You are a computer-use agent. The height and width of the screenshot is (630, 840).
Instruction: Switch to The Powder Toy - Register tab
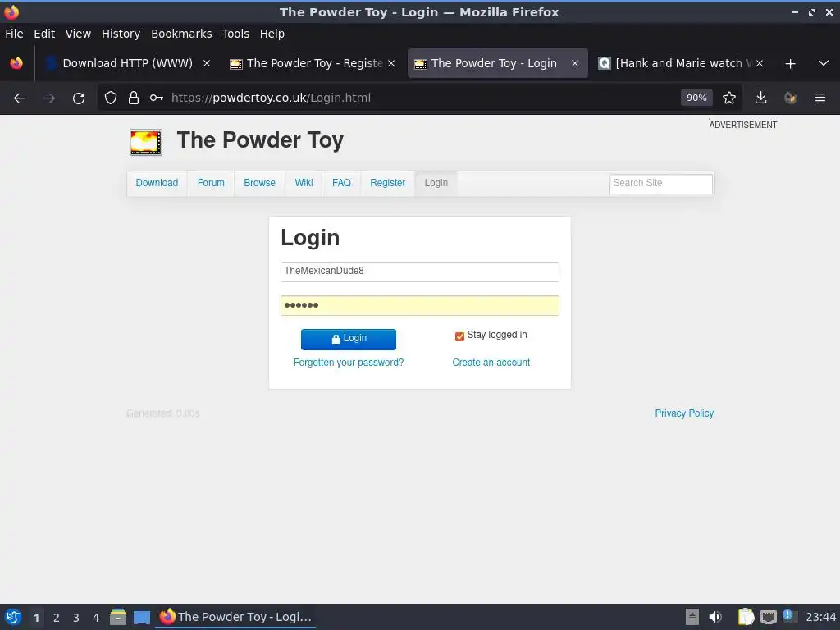click(x=313, y=63)
